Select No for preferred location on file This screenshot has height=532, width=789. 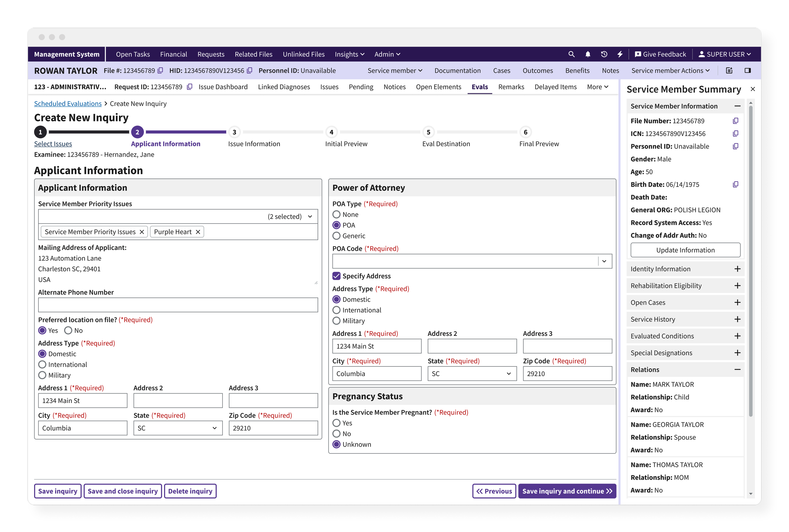68,331
